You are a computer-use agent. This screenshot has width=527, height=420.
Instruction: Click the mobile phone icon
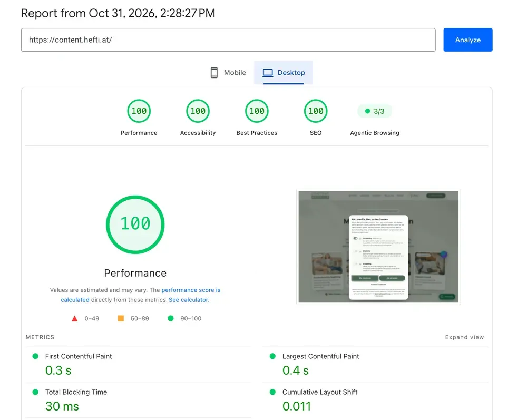[214, 73]
